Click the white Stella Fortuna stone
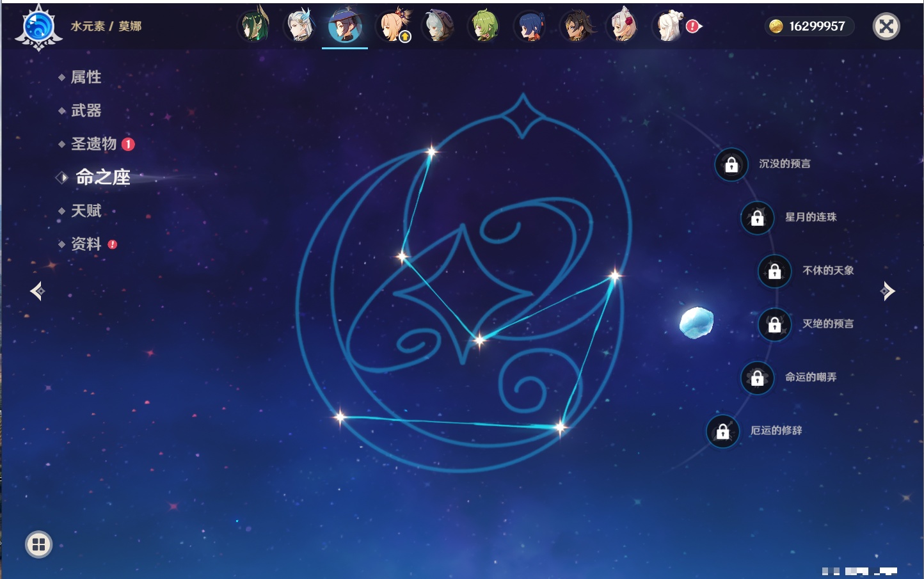The width and height of the screenshot is (924, 579). click(x=696, y=322)
